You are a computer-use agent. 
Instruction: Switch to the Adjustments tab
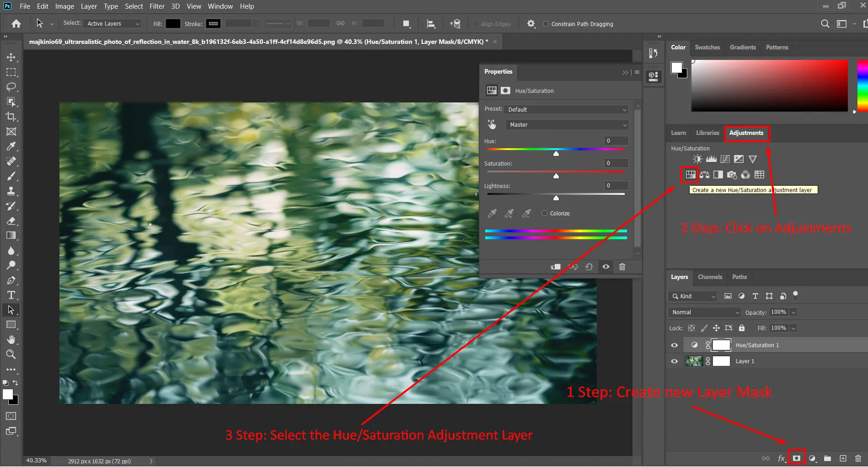point(746,133)
